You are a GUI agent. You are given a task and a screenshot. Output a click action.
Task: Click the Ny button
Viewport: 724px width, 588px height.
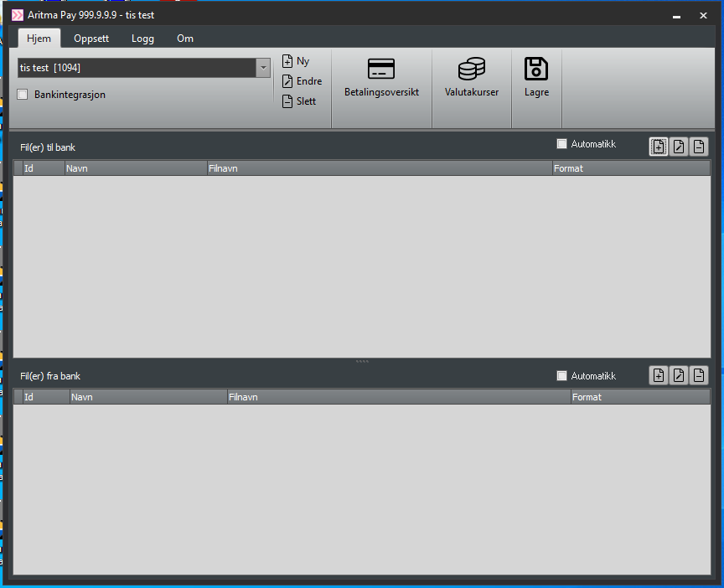click(297, 61)
